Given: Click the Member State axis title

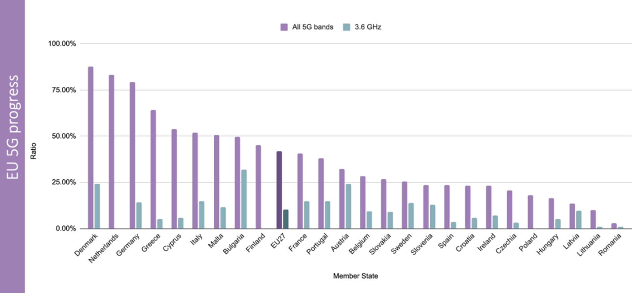Looking at the screenshot, I should coord(356,276).
